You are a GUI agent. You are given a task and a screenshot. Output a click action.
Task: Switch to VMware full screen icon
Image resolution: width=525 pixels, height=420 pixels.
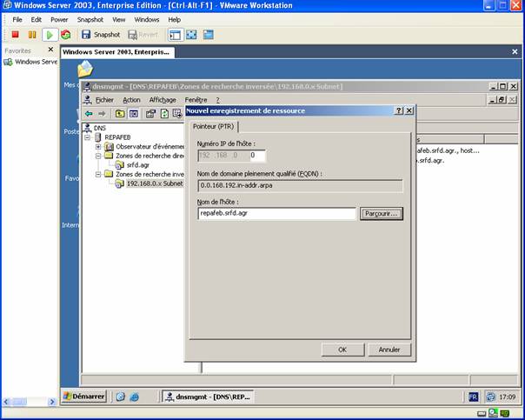coord(191,35)
